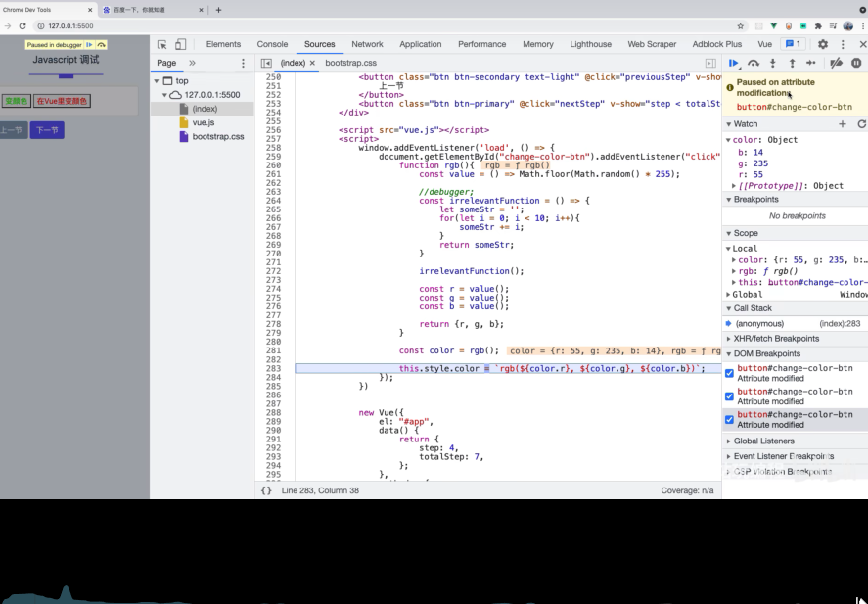The height and width of the screenshot is (604, 868).
Task: Click the 下一节 button on page
Action: [47, 130]
